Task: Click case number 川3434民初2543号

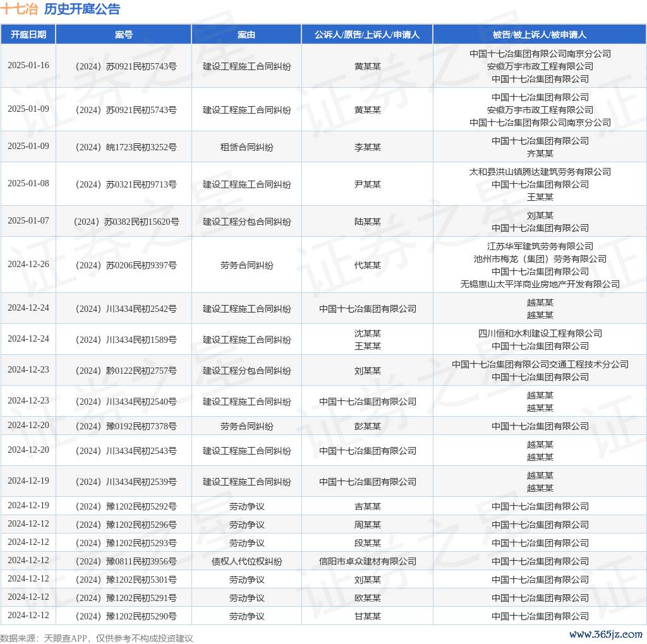Action: (x=126, y=451)
